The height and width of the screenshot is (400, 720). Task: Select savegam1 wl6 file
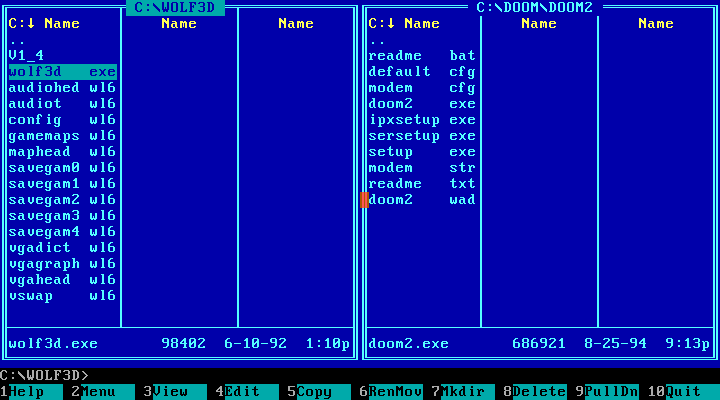pyautogui.click(x=62, y=184)
